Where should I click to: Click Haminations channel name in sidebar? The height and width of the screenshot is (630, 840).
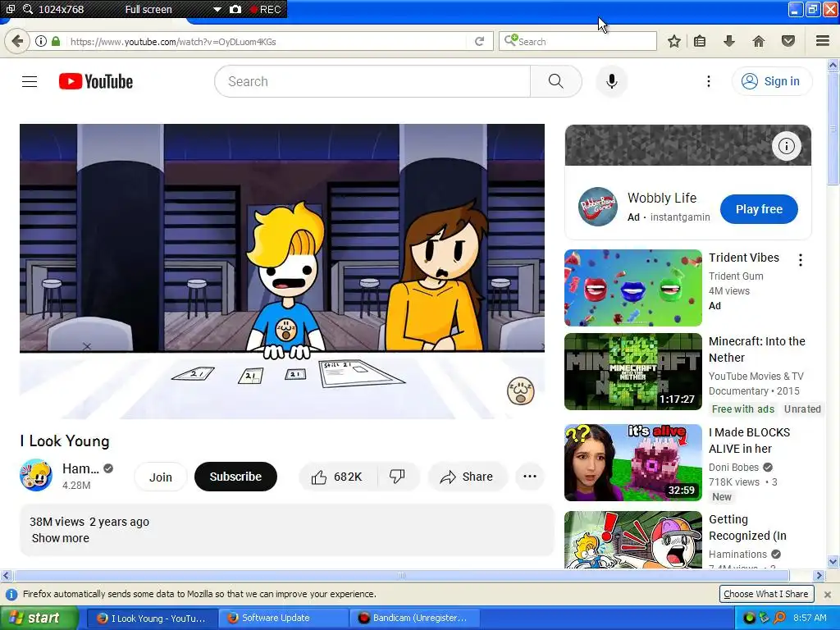point(737,554)
